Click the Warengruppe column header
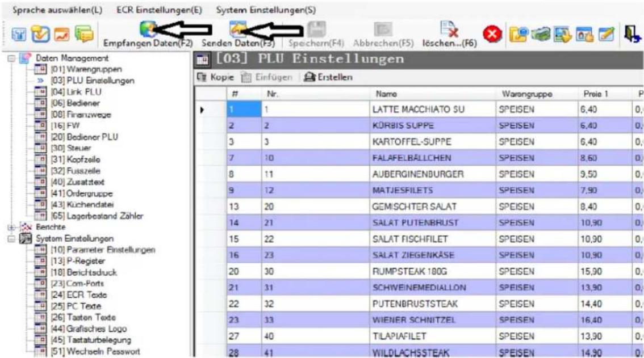644x358 pixels. click(x=537, y=94)
